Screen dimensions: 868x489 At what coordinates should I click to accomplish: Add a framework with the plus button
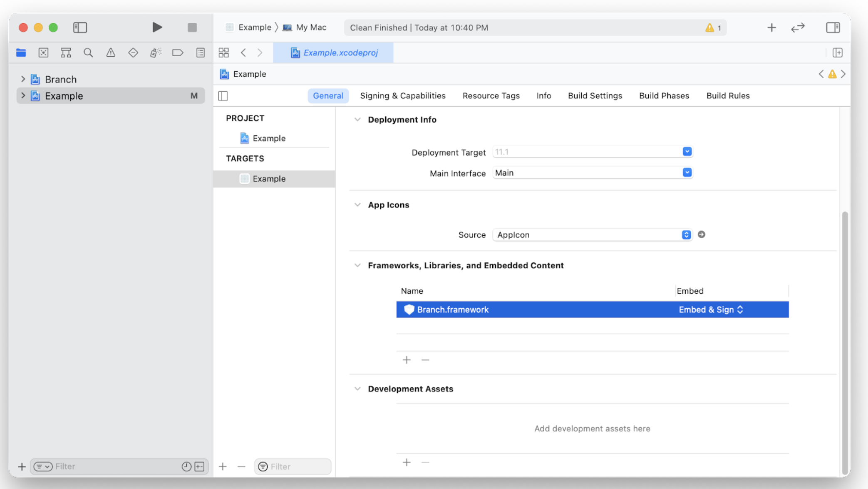pyautogui.click(x=407, y=360)
